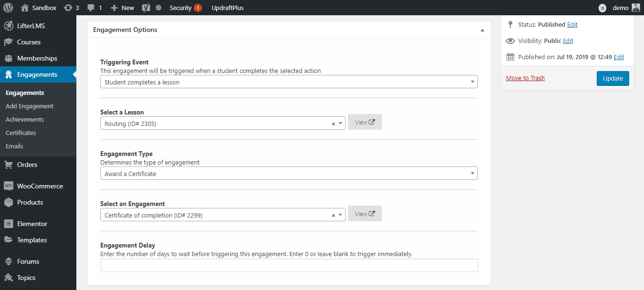Open the updates icon showing 3
This screenshot has height=290, width=644.
71,8
